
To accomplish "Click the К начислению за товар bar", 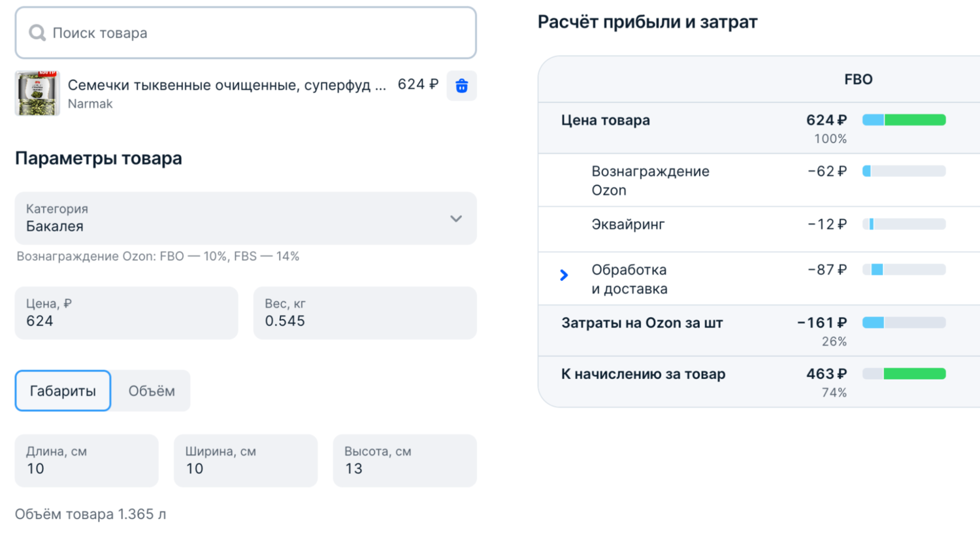I will point(904,374).
